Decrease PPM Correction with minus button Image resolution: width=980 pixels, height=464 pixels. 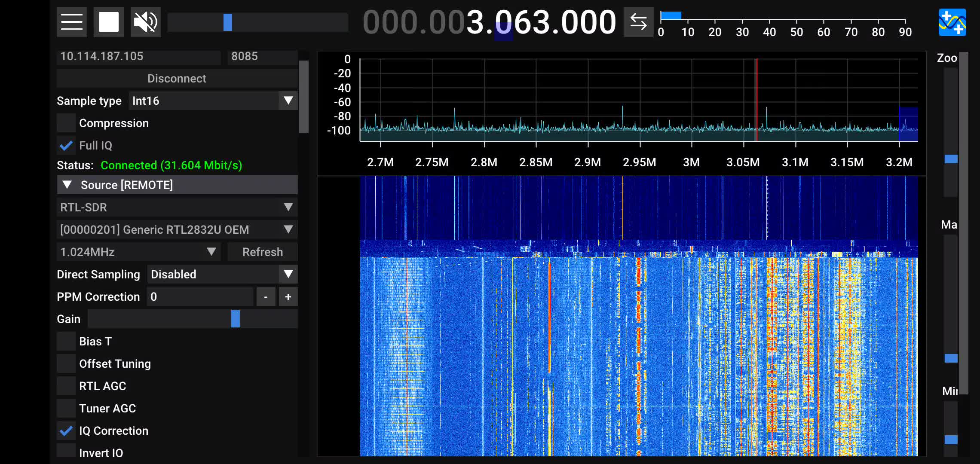[x=266, y=297]
